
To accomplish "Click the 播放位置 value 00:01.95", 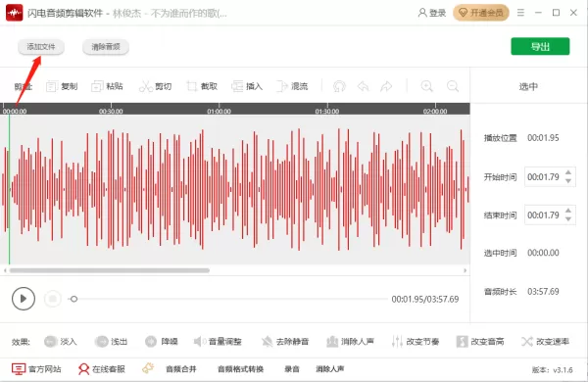I will point(543,138).
